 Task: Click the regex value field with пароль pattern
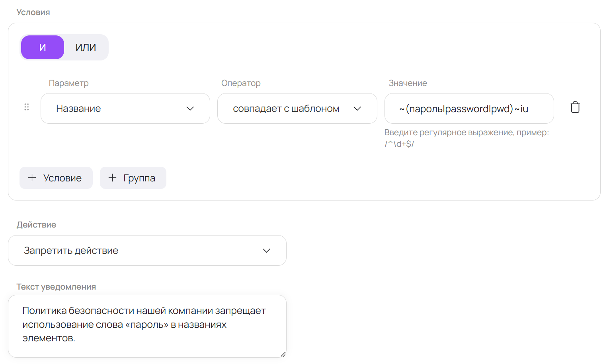click(469, 108)
